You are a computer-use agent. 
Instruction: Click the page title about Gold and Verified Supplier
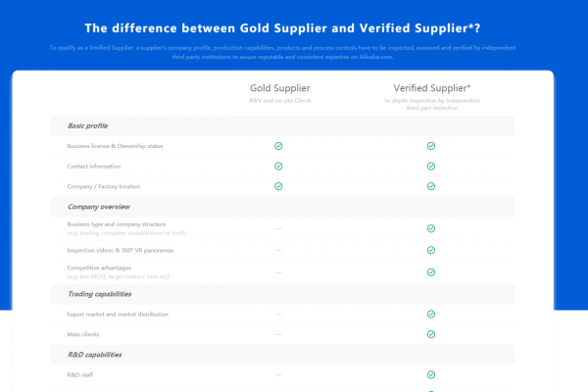pyautogui.click(x=282, y=28)
